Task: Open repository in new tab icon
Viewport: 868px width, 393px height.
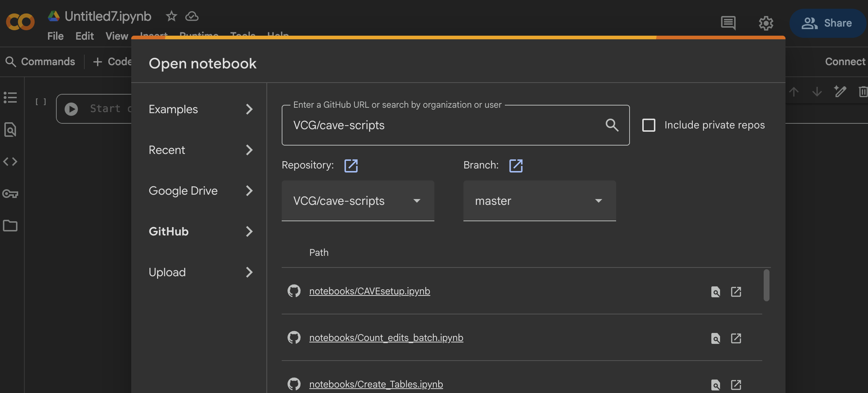Action: tap(351, 166)
